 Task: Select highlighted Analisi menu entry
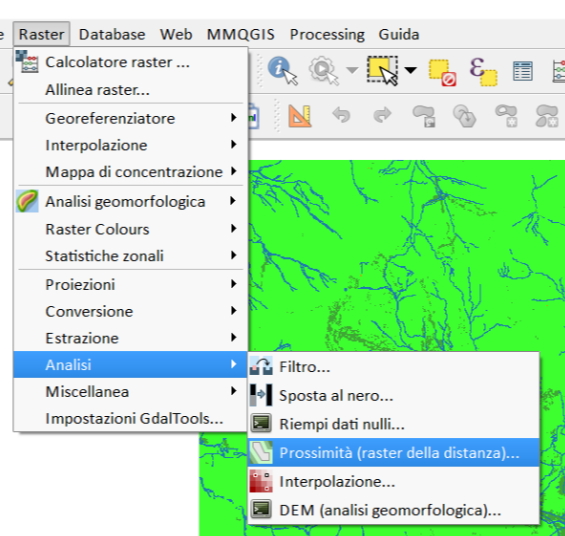pyautogui.click(x=130, y=365)
